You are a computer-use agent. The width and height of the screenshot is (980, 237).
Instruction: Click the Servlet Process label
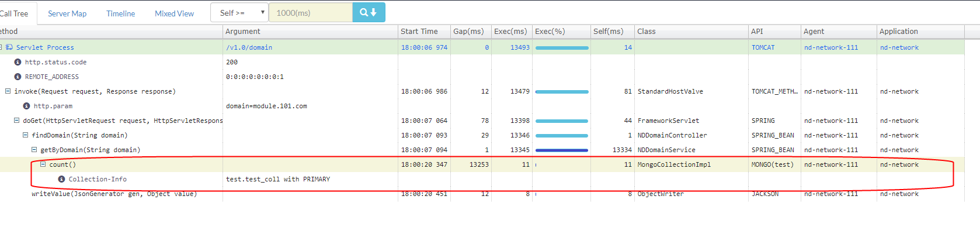point(45,47)
